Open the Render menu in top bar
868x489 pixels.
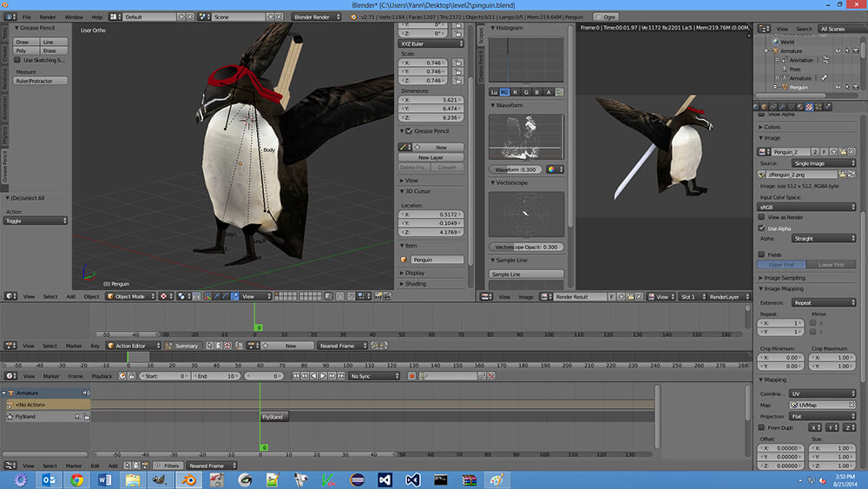48,17
